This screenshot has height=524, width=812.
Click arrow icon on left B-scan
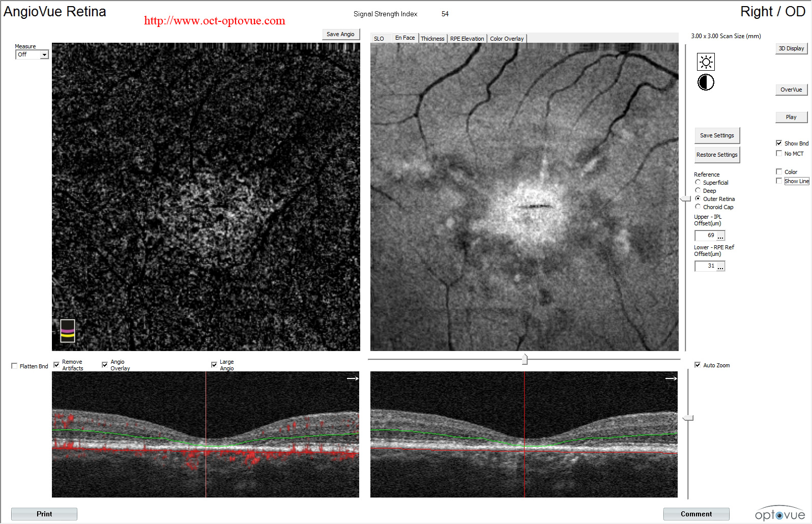point(353,379)
